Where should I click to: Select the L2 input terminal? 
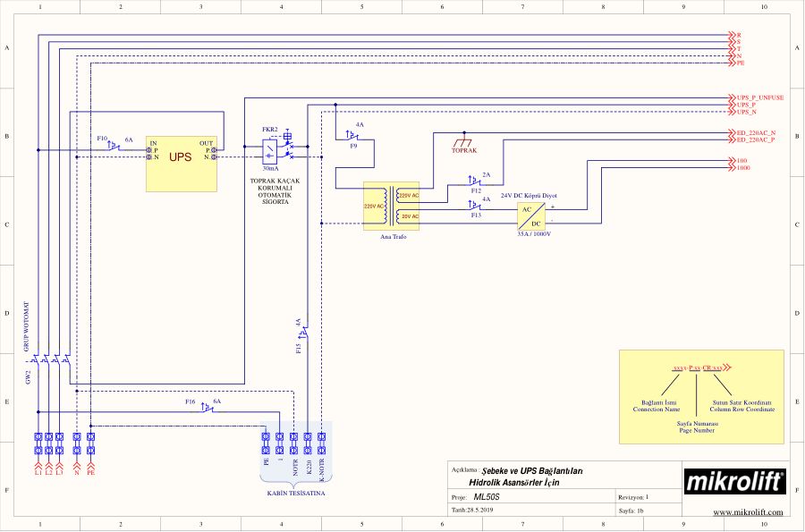pyautogui.click(x=49, y=443)
